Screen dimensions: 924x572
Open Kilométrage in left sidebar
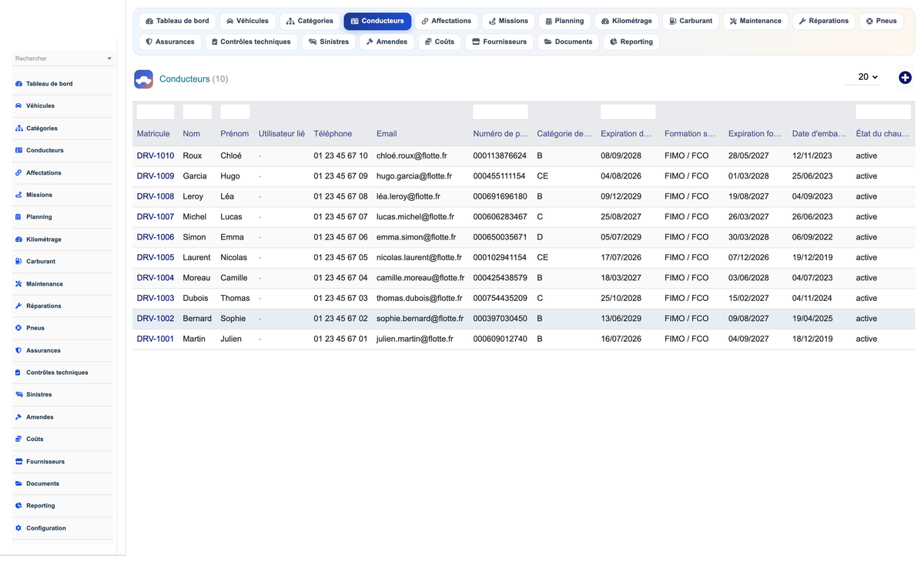[62, 239]
